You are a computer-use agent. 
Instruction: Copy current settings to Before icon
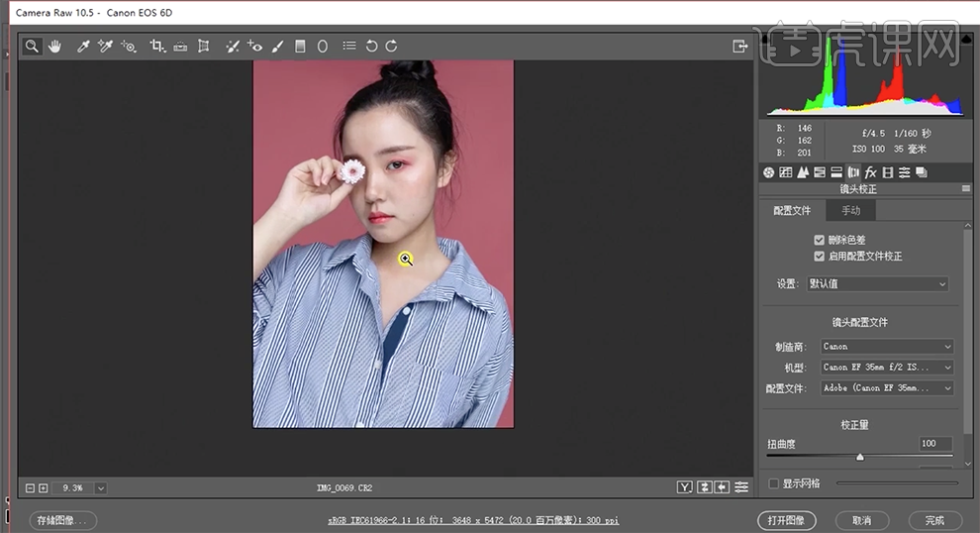point(723,487)
